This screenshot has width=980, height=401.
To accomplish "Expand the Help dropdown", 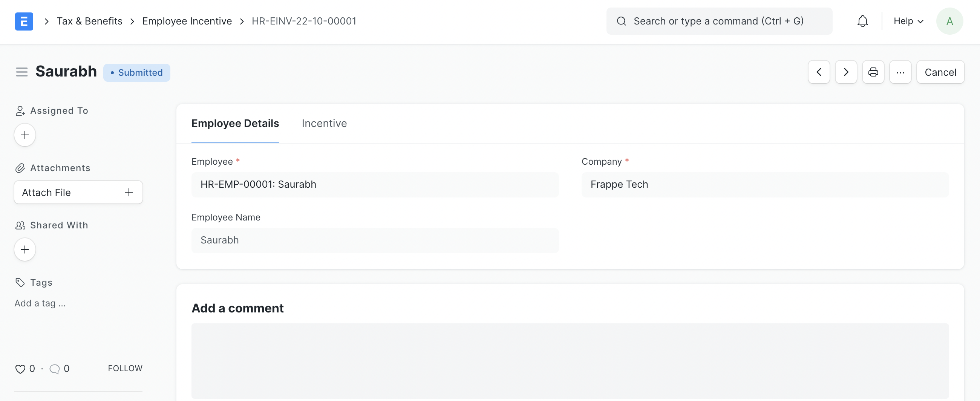I will click(x=908, y=21).
